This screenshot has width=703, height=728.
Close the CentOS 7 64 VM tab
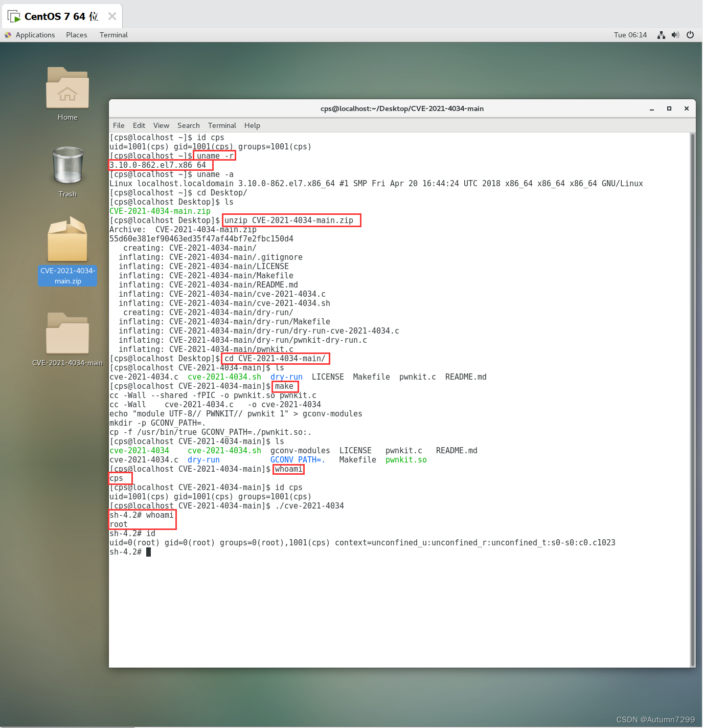click(x=112, y=16)
